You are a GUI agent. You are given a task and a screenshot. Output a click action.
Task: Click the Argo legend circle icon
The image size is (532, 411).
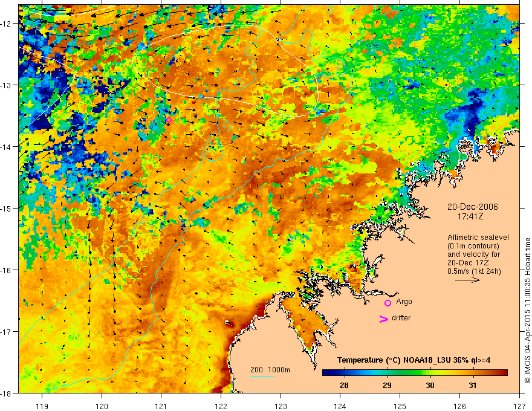click(x=388, y=303)
